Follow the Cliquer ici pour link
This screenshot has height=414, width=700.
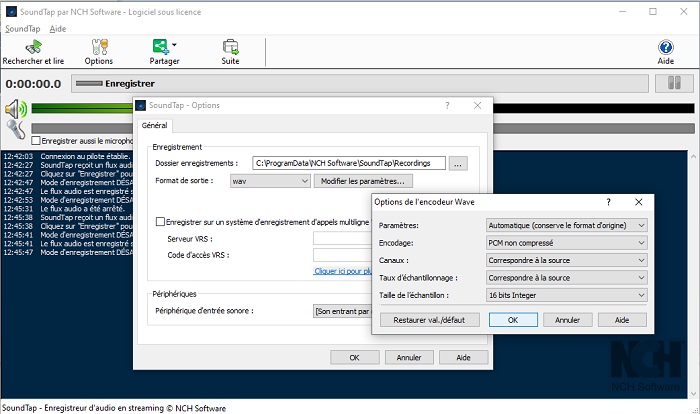pyautogui.click(x=342, y=271)
